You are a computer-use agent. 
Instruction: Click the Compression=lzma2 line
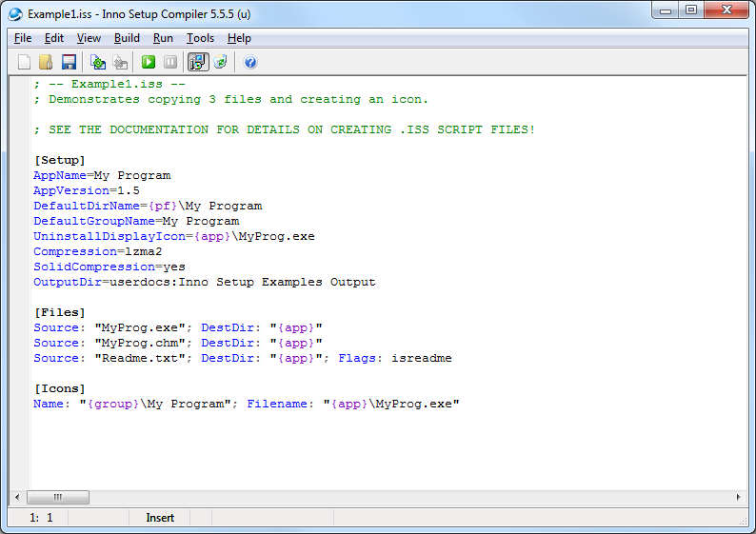point(97,251)
